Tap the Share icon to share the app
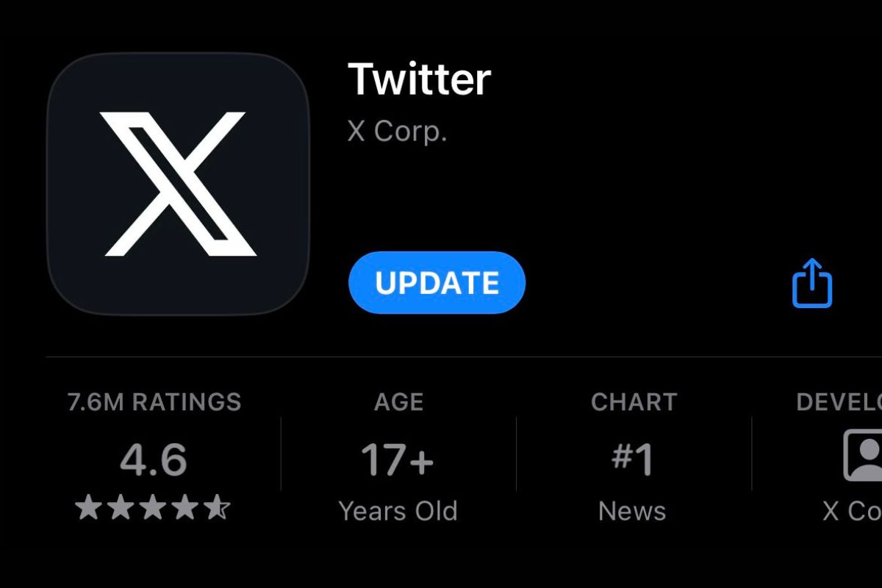Image resolution: width=882 pixels, height=588 pixels. pyautogui.click(x=811, y=283)
